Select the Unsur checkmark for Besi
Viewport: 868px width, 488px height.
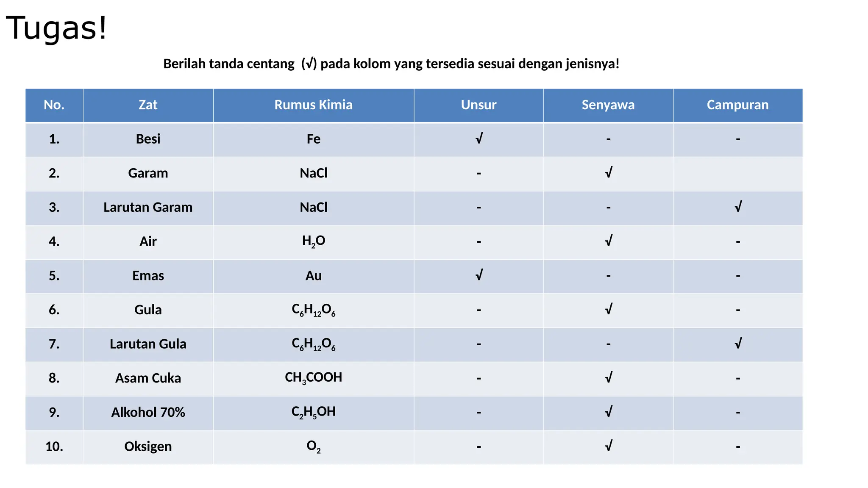(x=479, y=139)
